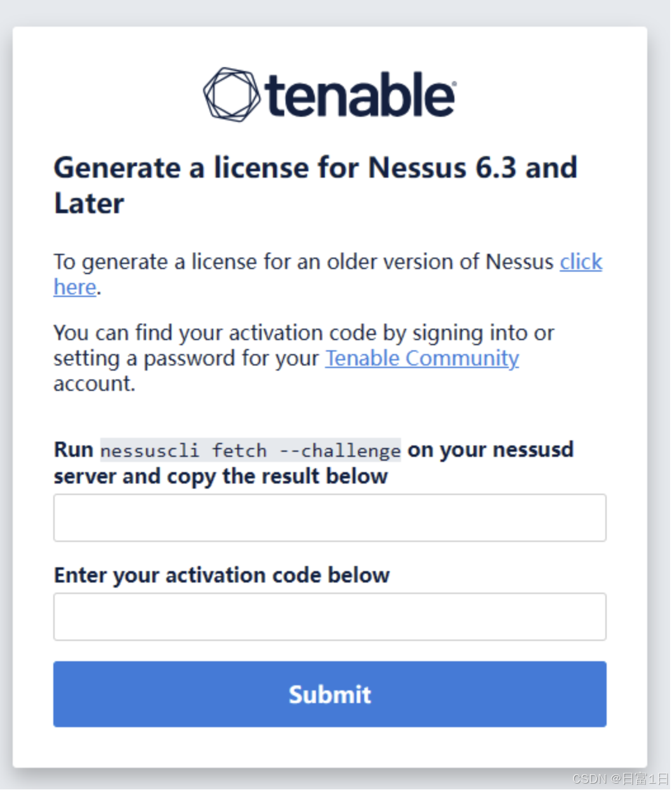The image size is (672, 790).
Task: Focus the activation code input field
Action: 329,617
